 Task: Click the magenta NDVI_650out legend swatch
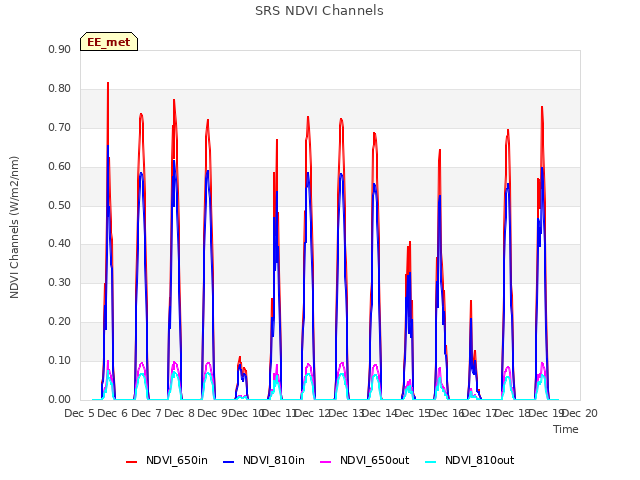(x=326, y=461)
